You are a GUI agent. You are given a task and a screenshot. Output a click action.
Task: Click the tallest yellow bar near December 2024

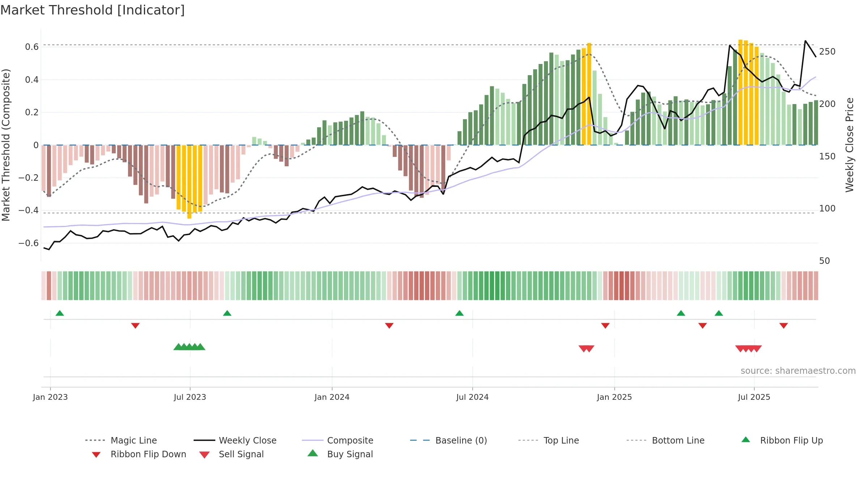coord(589,94)
